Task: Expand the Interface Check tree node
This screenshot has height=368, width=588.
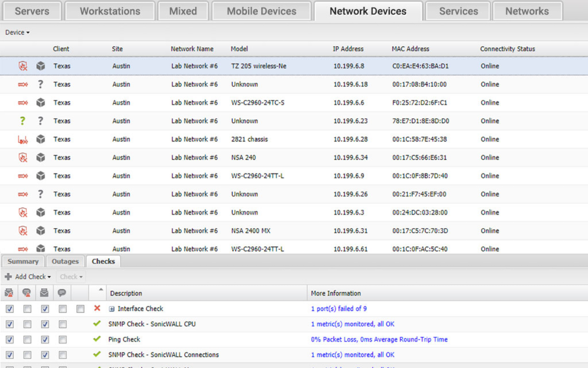Action: [112, 309]
